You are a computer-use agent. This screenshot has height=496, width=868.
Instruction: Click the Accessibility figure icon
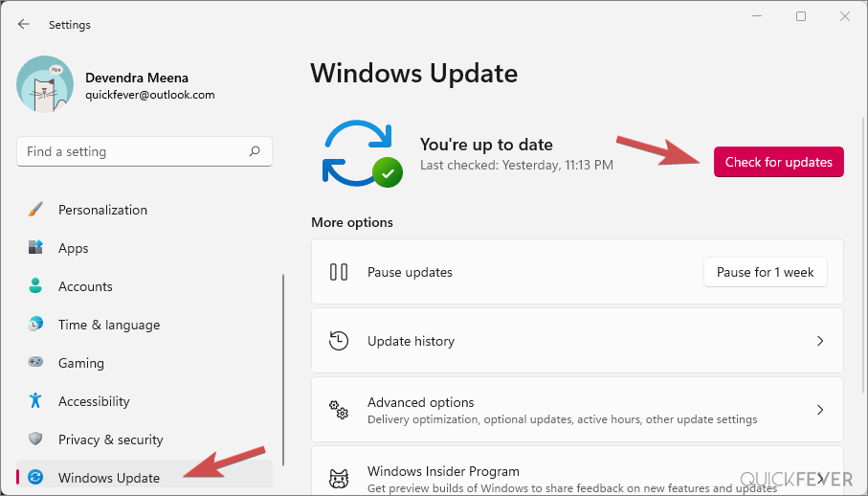point(35,401)
